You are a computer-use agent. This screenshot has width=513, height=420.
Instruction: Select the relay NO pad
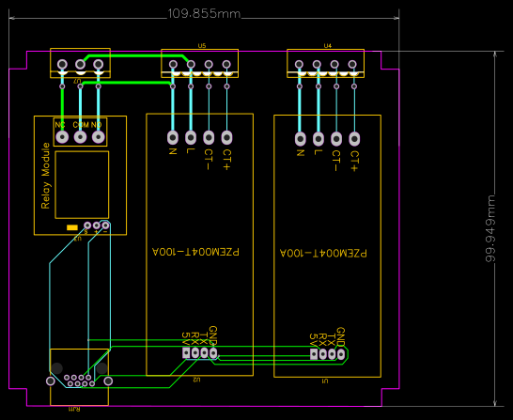click(98, 137)
